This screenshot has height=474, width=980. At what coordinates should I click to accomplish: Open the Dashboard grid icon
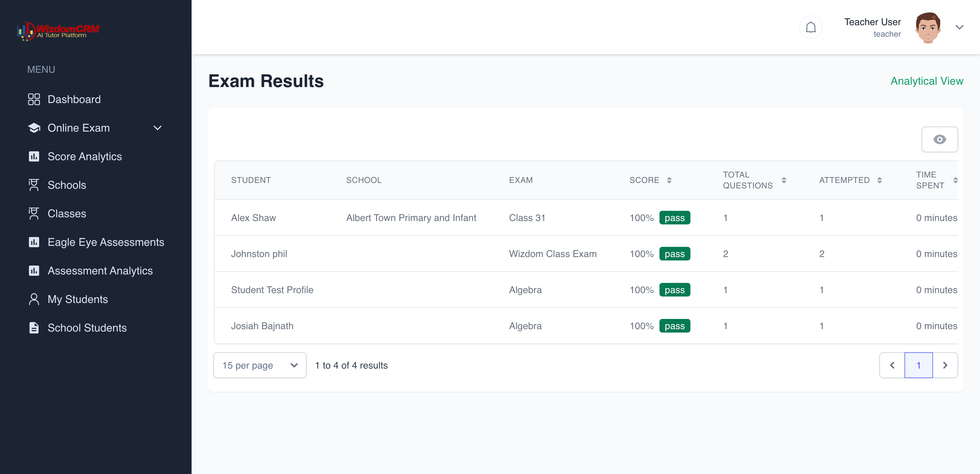tap(34, 99)
